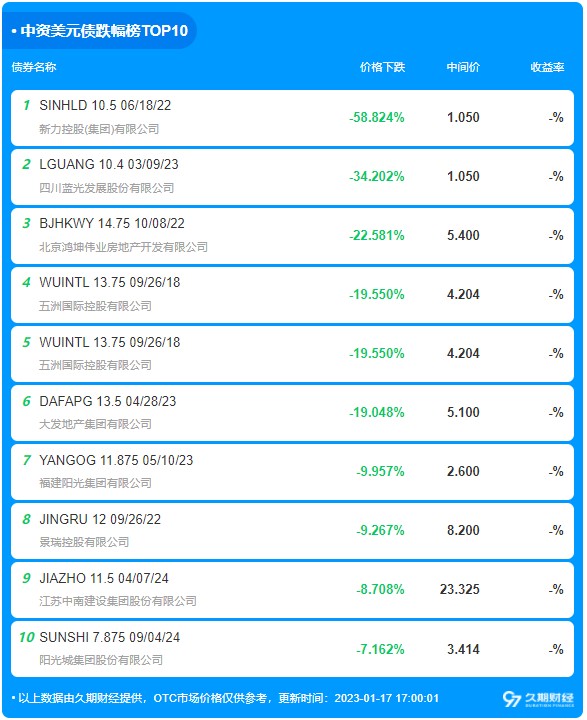Open the DAFAPG 13.5 04/28/23 bond
This screenshot has width=587, height=720.
coord(108,401)
